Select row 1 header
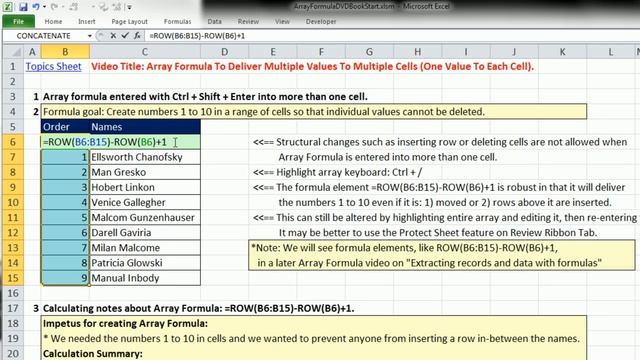 pyautogui.click(x=13, y=67)
